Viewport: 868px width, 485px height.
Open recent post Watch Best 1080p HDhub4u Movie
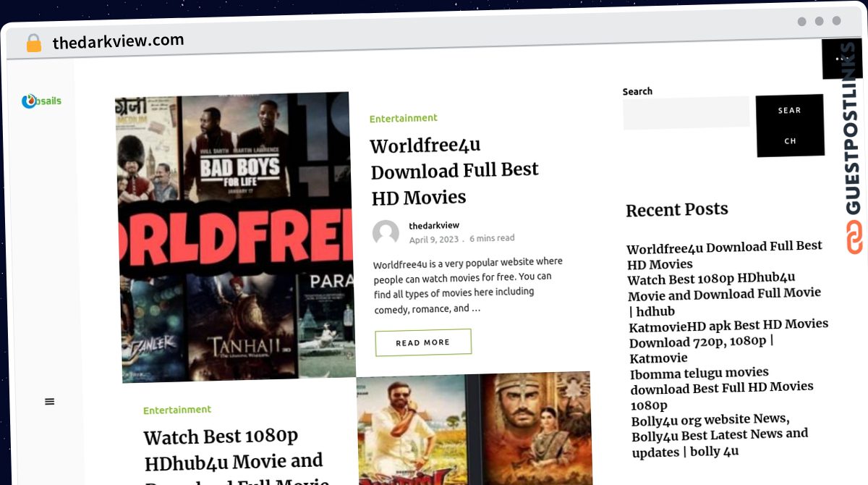(725, 295)
